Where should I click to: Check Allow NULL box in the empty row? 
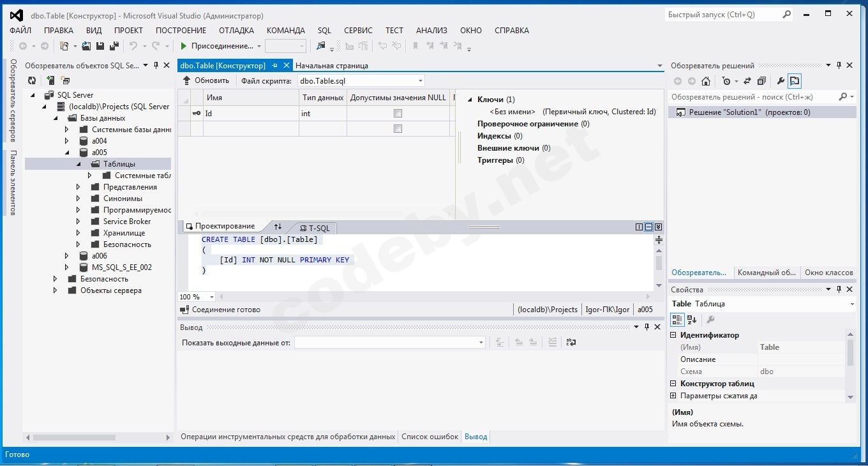pyautogui.click(x=398, y=129)
